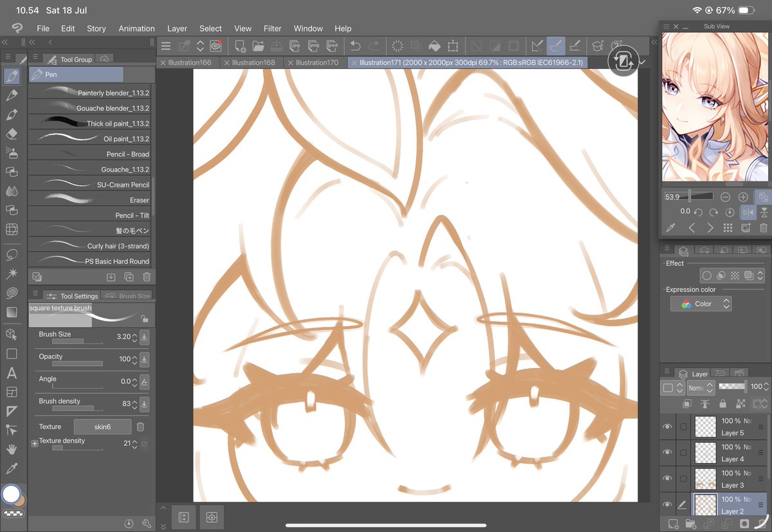This screenshot has width=772, height=532.
Task: Click the Opacity stepper arrows
Action: point(134,359)
